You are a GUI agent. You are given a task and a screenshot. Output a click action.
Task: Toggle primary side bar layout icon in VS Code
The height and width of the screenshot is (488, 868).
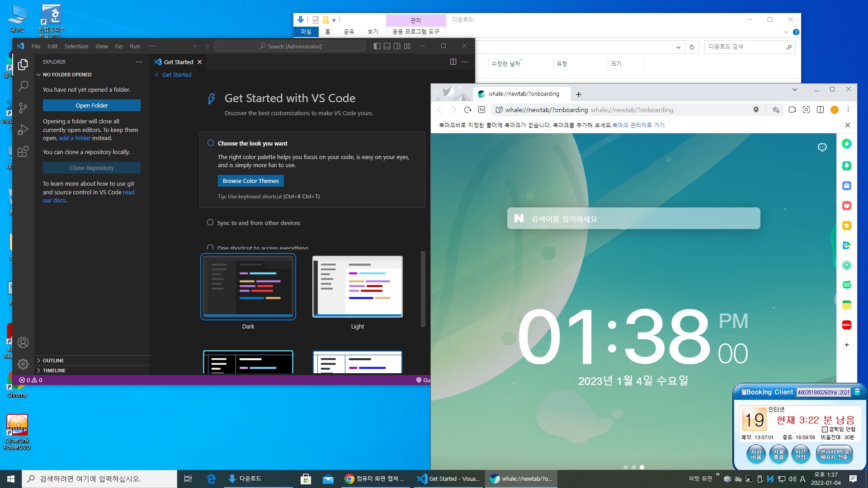click(377, 46)
